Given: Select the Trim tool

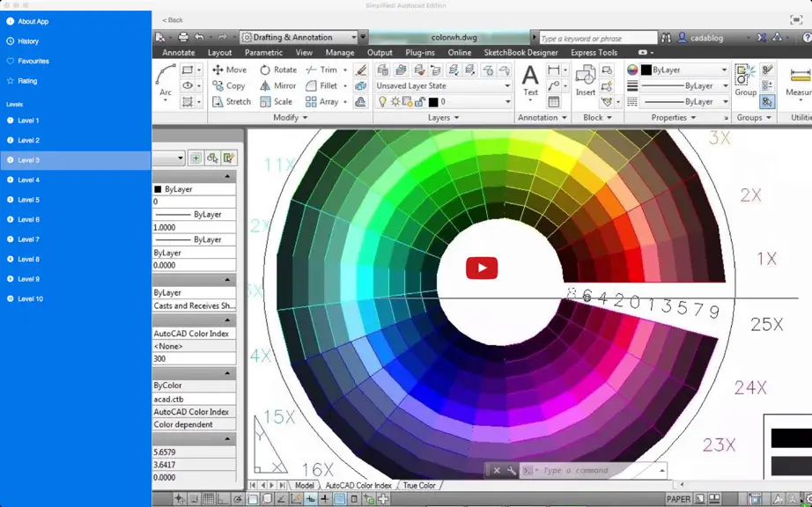Looking at the screenshot, I should point(321,70).
